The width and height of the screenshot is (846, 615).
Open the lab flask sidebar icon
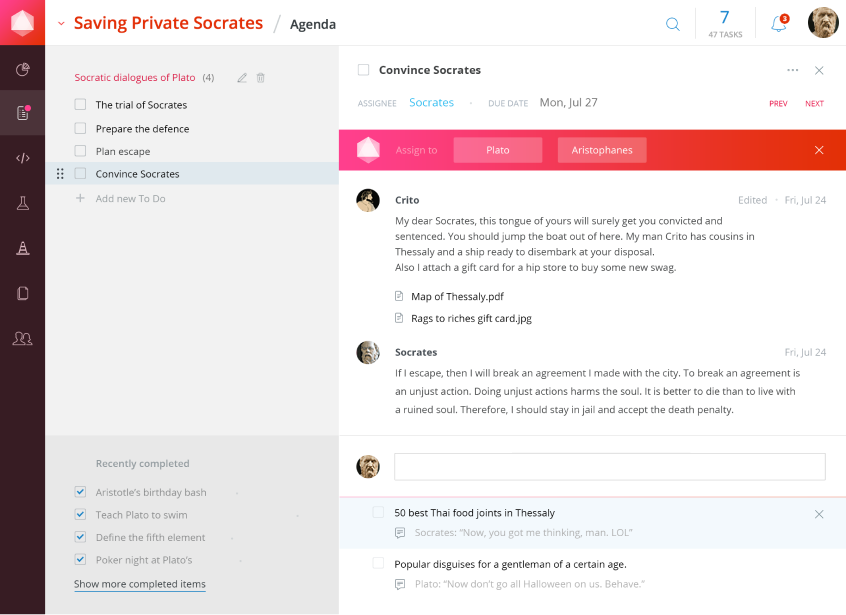point(23,203)
